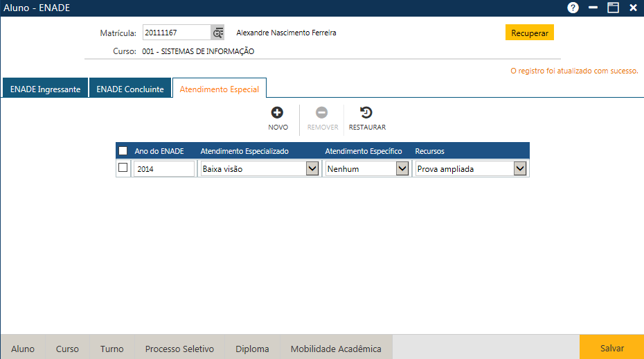Click the Matrícula input field
644x359 pixels.
click(x=176, y=33)
